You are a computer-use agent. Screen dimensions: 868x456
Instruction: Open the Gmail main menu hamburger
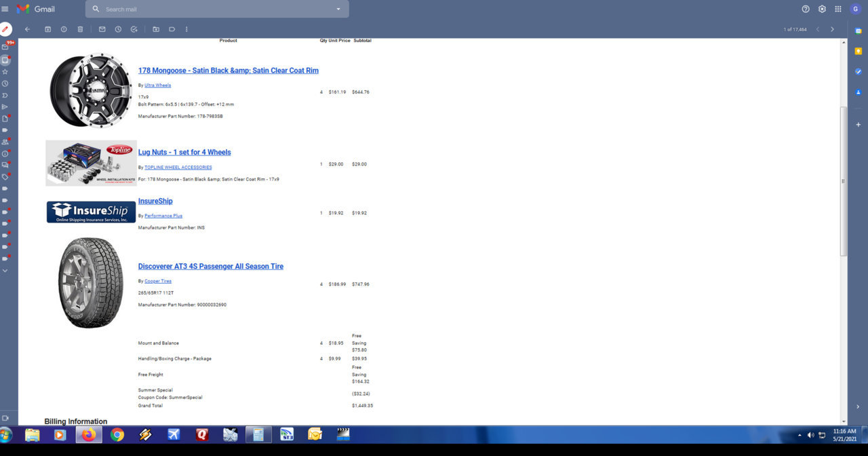coord(5,9)
